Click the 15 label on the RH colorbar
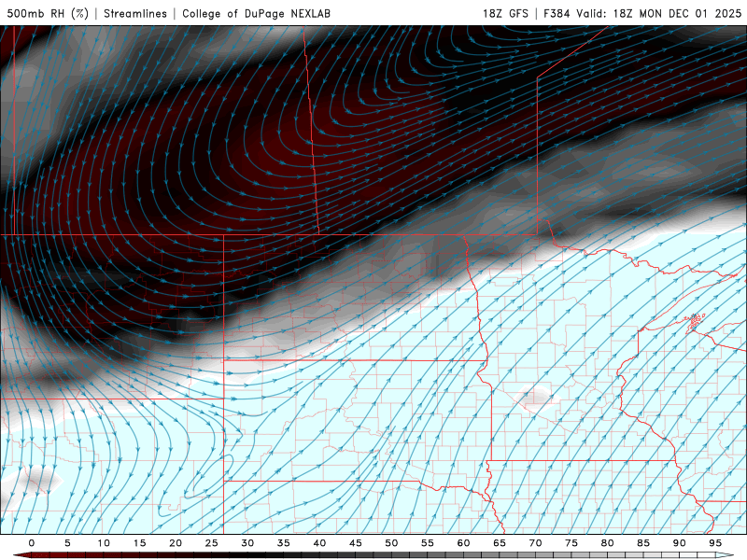This screenshot has width=747, height=560. (139, 543)
